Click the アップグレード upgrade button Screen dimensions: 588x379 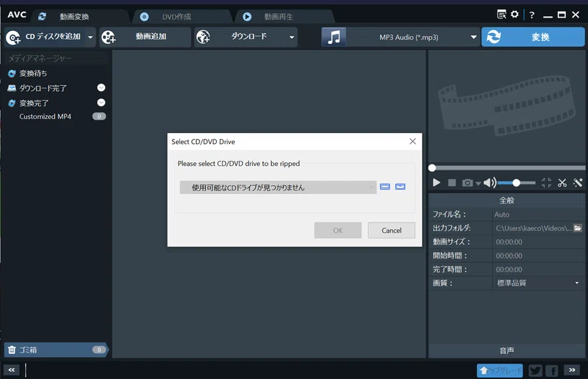click(x=500, y=370)
